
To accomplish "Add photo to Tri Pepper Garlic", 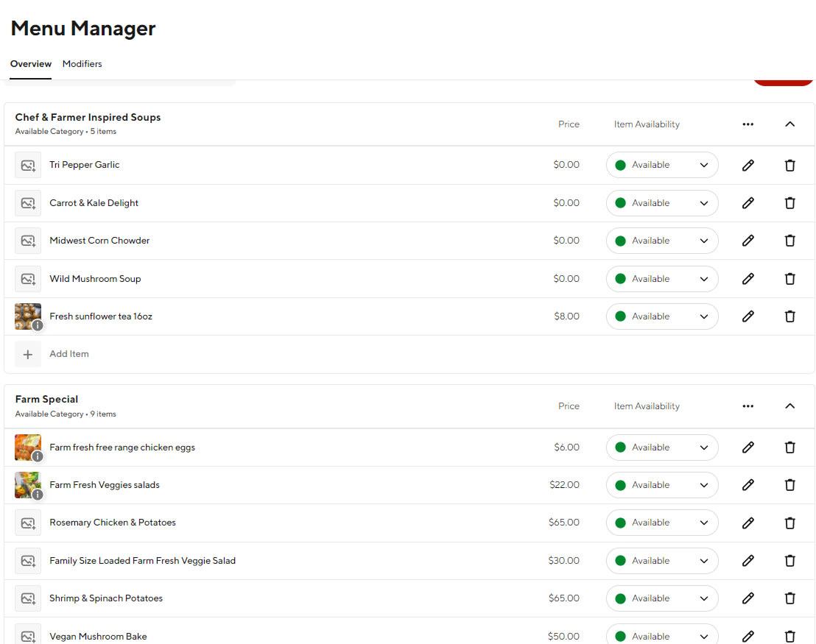I will (x=28, y=165).
